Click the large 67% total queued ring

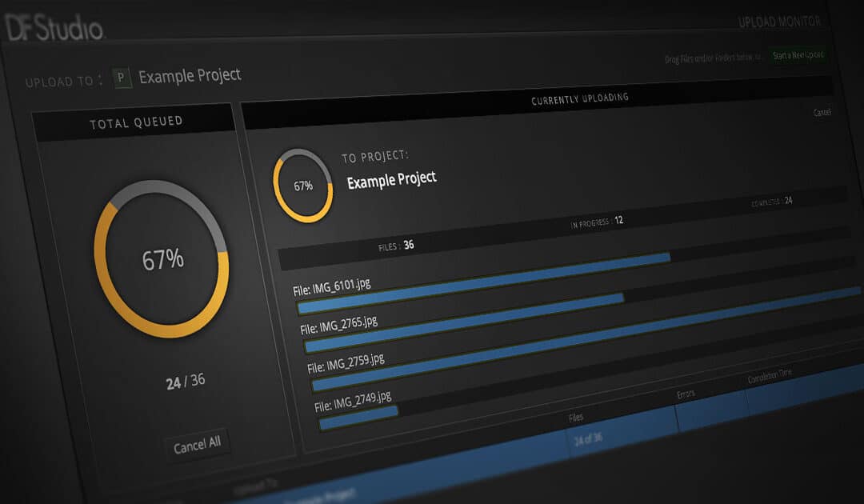tap(162, 258)
